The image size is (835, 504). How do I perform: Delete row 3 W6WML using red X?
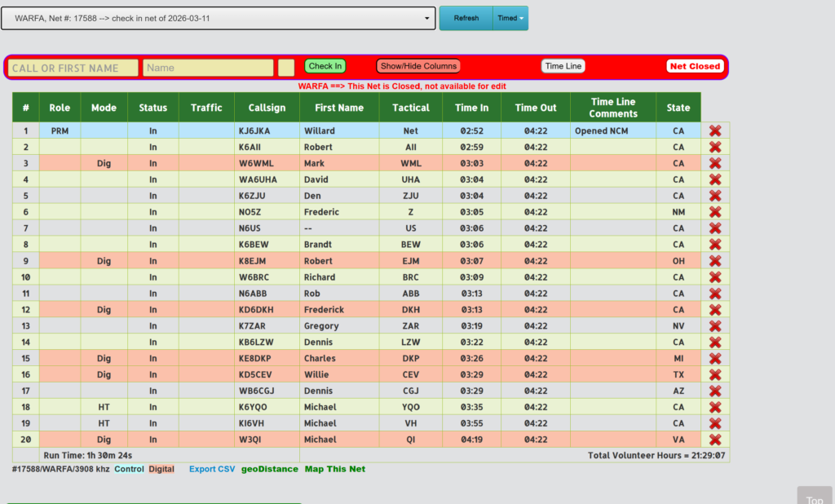click(715, 163)
